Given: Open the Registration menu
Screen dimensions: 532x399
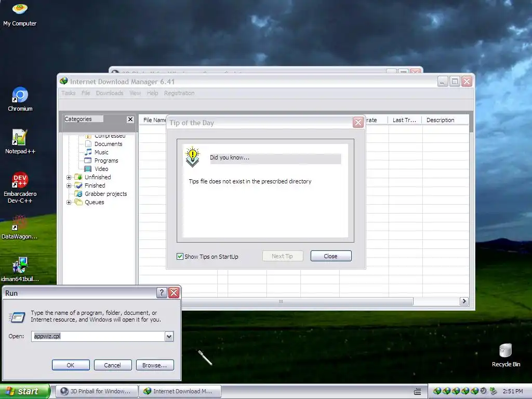Looking at the screenshot, I should [179, 93].
